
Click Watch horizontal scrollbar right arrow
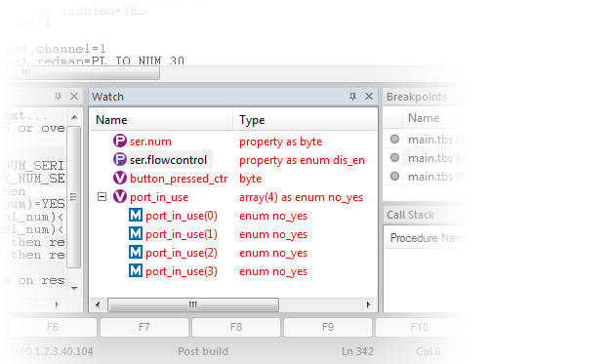368,304
